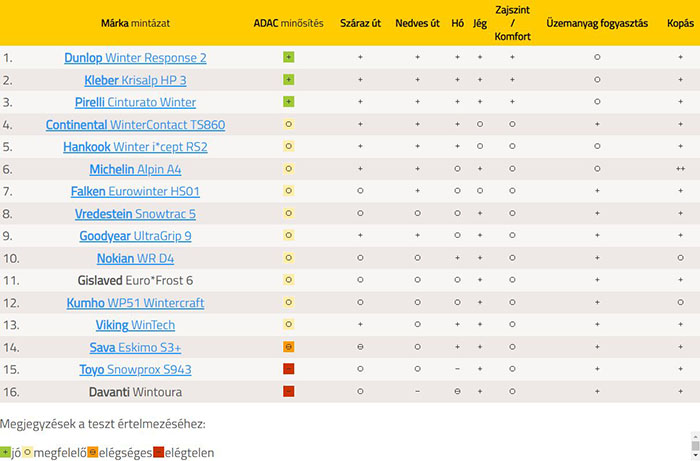Click the yellow ADAC rating icon for Gislaved
Screen dimensions: 700x461
coord(288,280)
